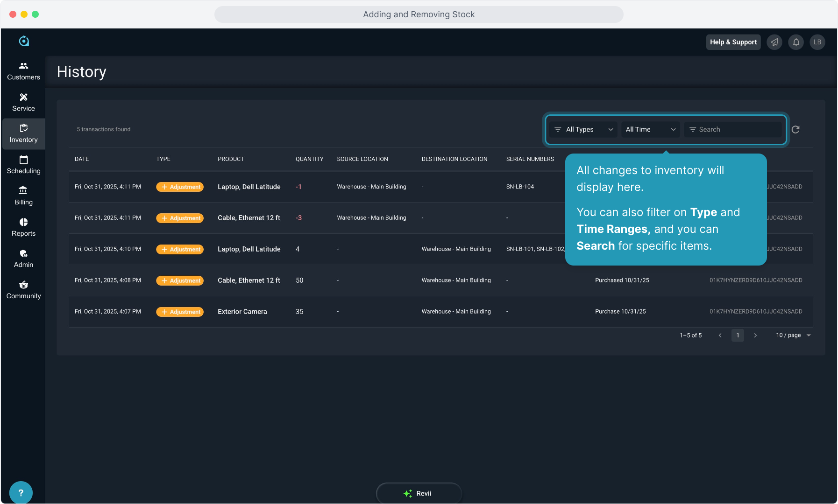Navigate to Billing

click(23, 196)
